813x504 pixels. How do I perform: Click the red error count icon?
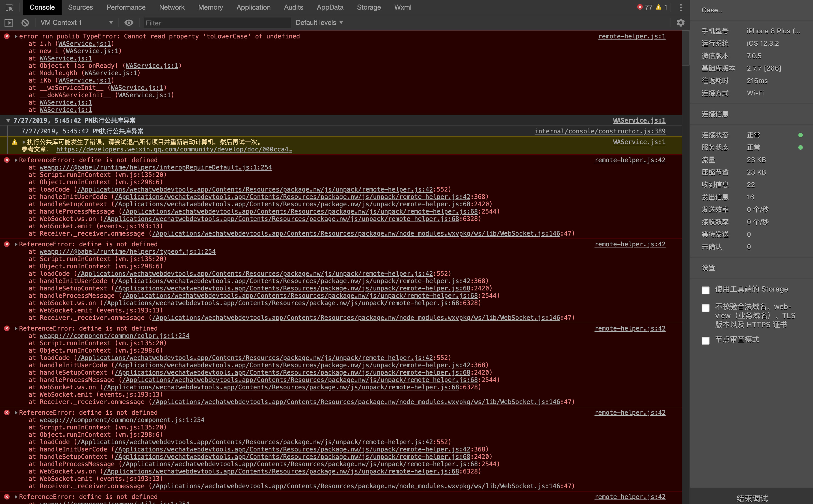pos(640,7)
